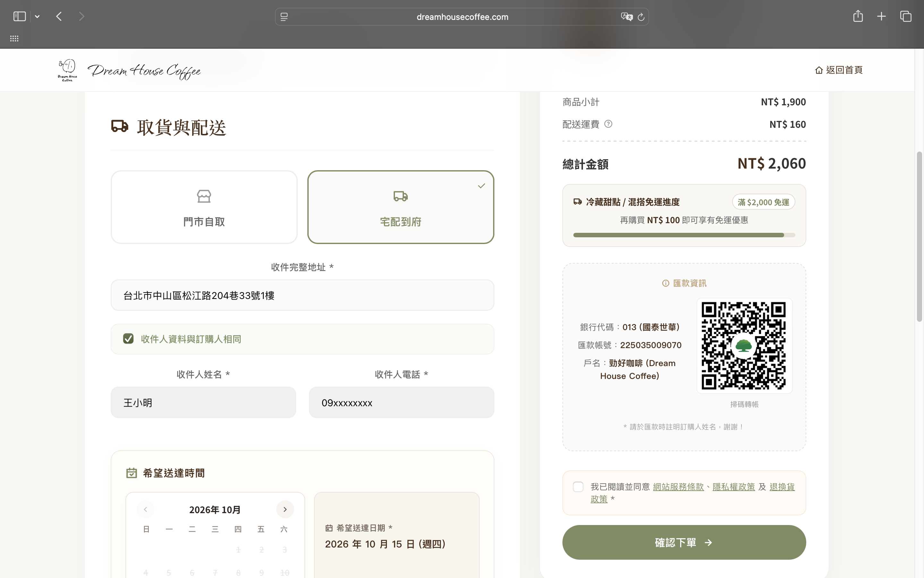Select the 門市自取 pickup option

[x=204, y=207]
